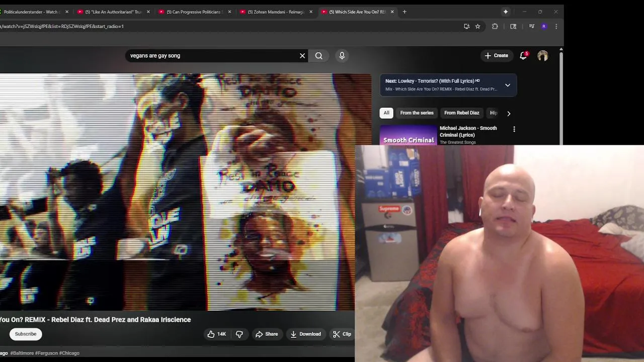The image size is (644, 362).
Task: Open the YouTube account avatar menu
Action: coord(542,56)
